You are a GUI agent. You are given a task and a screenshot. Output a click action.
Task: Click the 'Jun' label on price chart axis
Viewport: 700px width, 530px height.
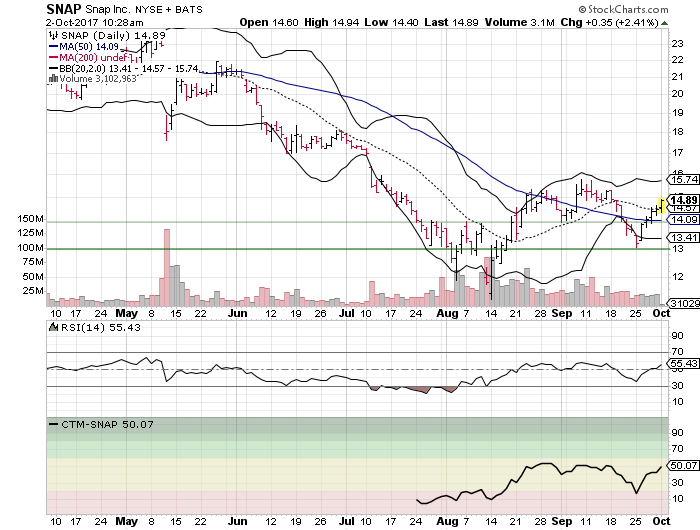click(x=238, y=313)
